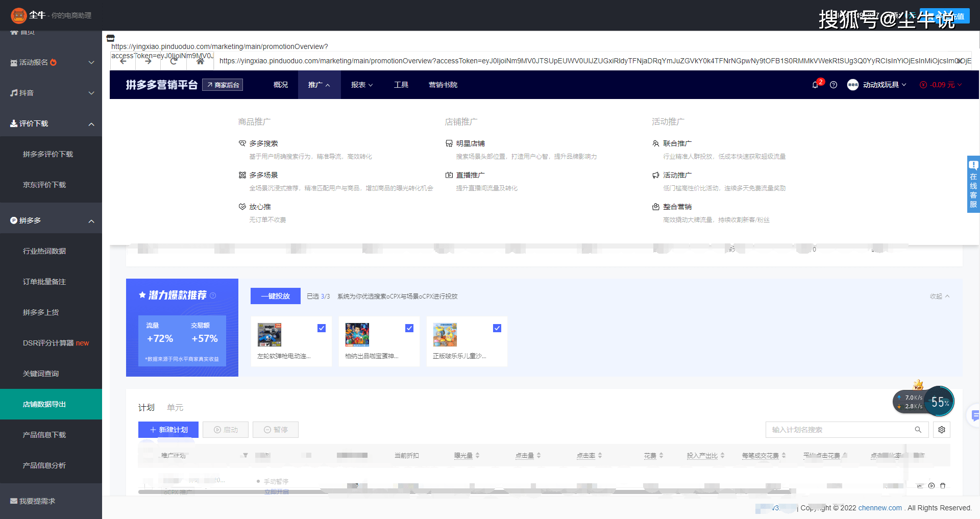Click the 一键投放 button

[x=276, y=296]
